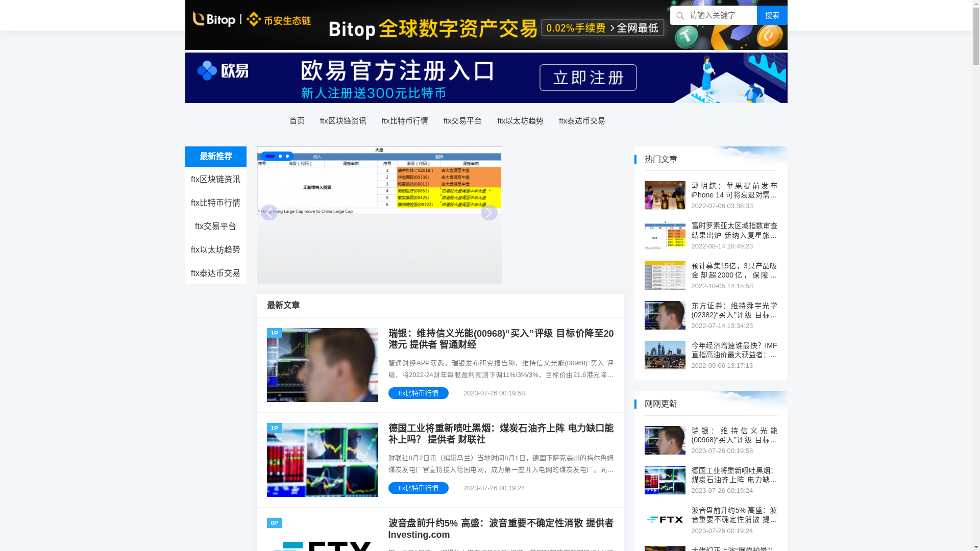
Task: Open ftx区块链资讯 in the top navigation
Action: tap(343, 121)
